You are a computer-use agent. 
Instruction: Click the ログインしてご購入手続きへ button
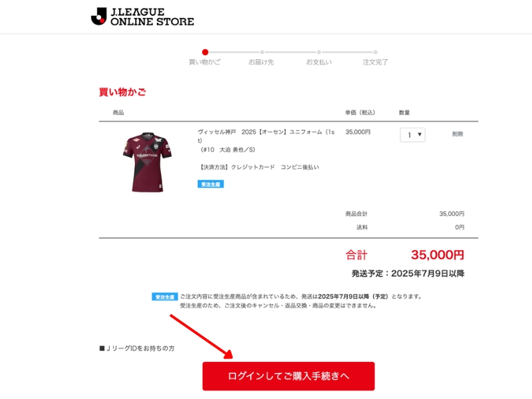[289, 376]
